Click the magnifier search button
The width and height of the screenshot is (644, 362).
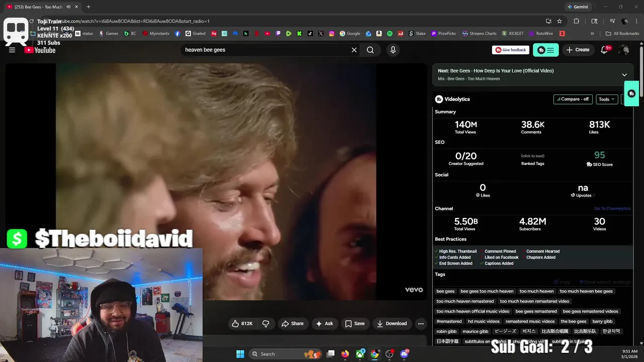[x=370, y=50]
